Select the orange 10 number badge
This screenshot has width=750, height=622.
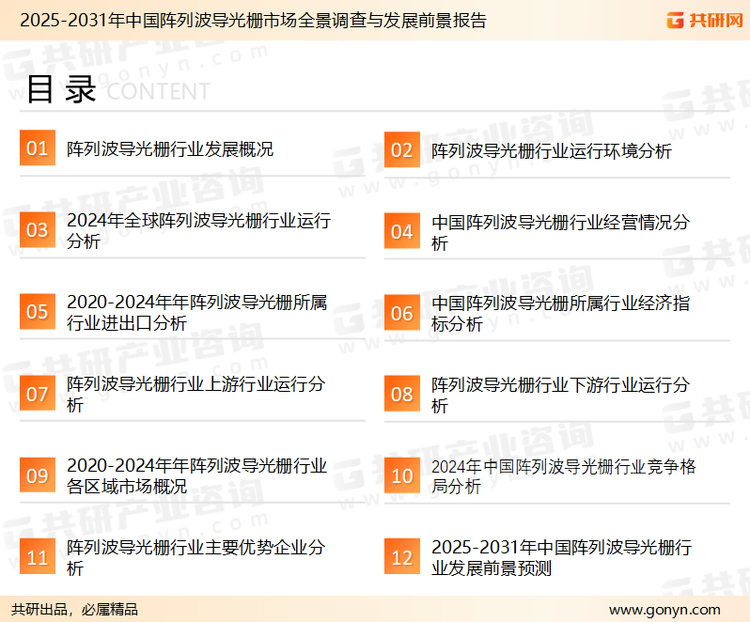click(x=402, y=476)
